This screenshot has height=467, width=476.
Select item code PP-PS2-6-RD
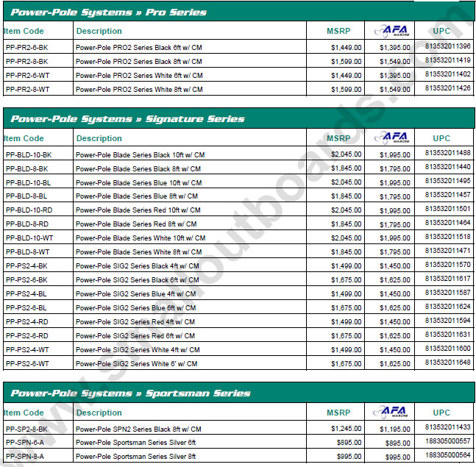coord(26,336)
